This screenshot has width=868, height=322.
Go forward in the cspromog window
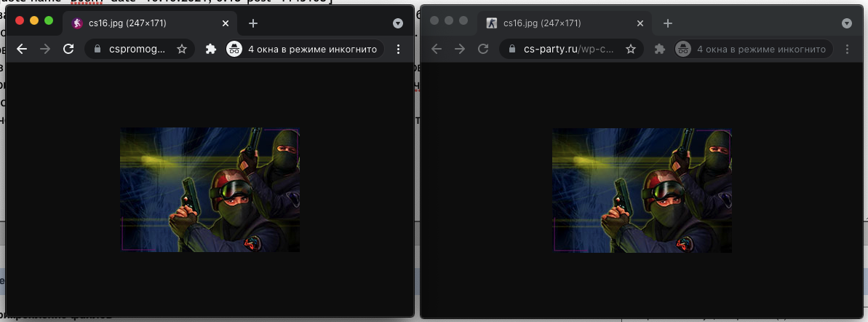click(45, 50)
